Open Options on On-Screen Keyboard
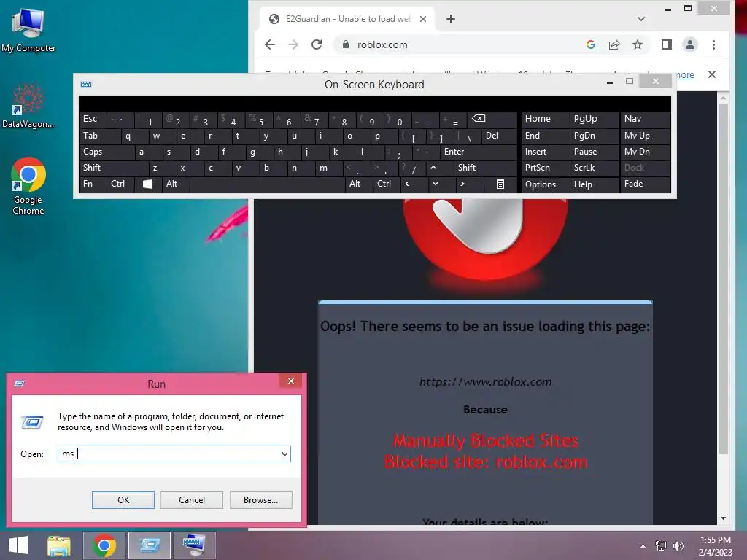This screenshot has width=747, height=560. pos(545,184)
